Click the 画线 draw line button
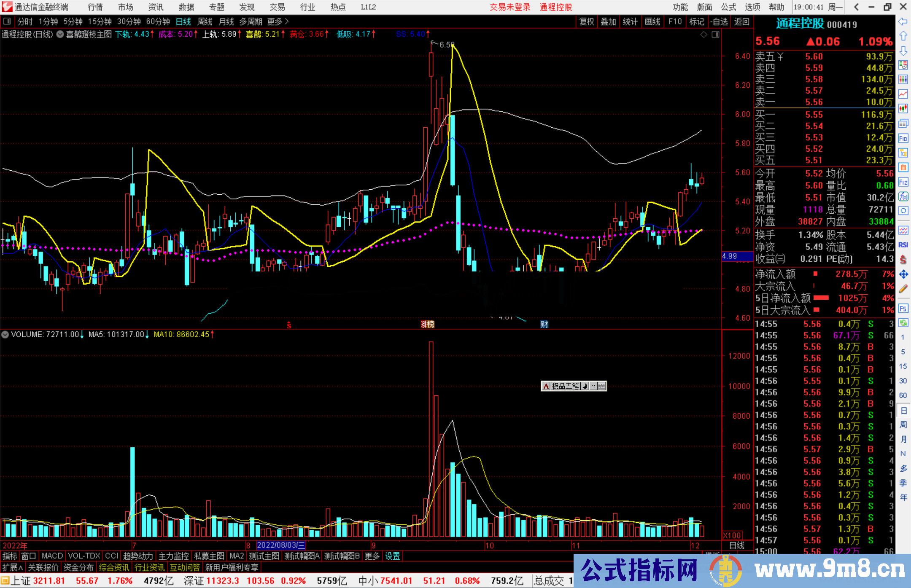Screen dimensions: 911x588 coord(652,21)
